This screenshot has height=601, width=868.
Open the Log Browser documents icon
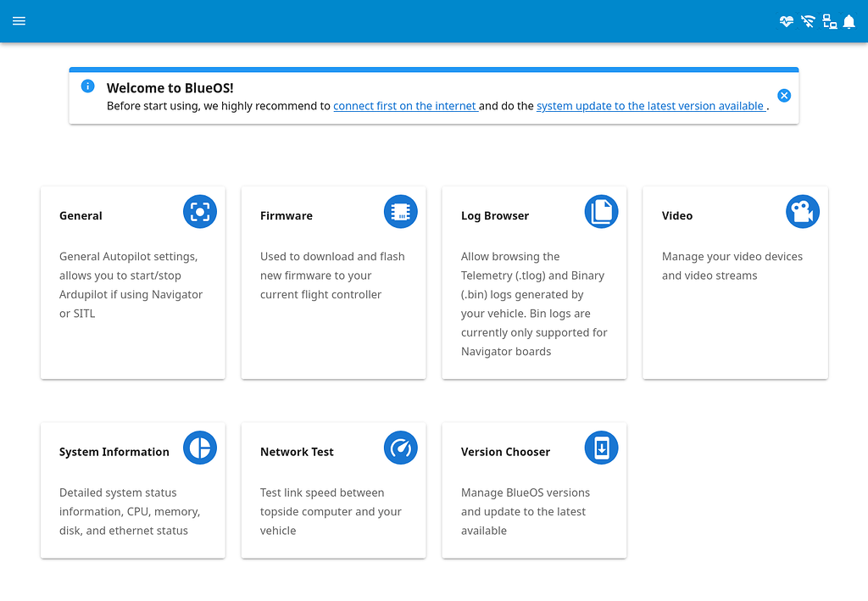tap(602, 211)
